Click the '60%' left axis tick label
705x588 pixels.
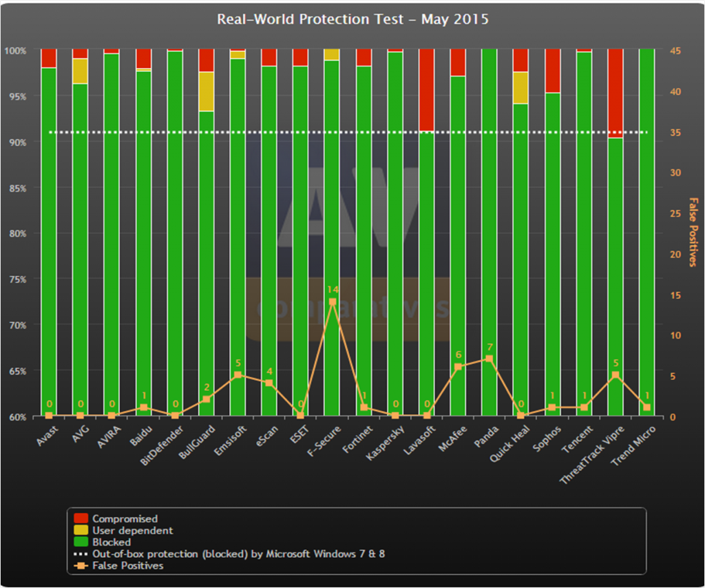(x=17, y=417)
